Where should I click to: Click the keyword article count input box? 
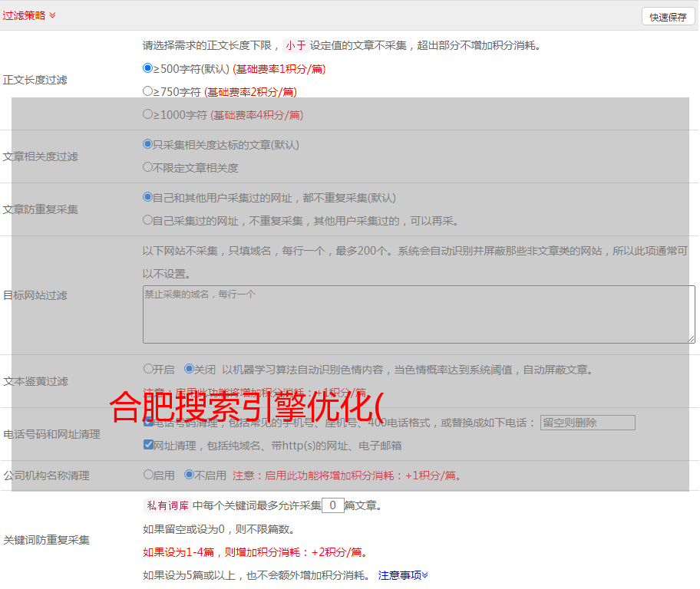pos(332,505)
